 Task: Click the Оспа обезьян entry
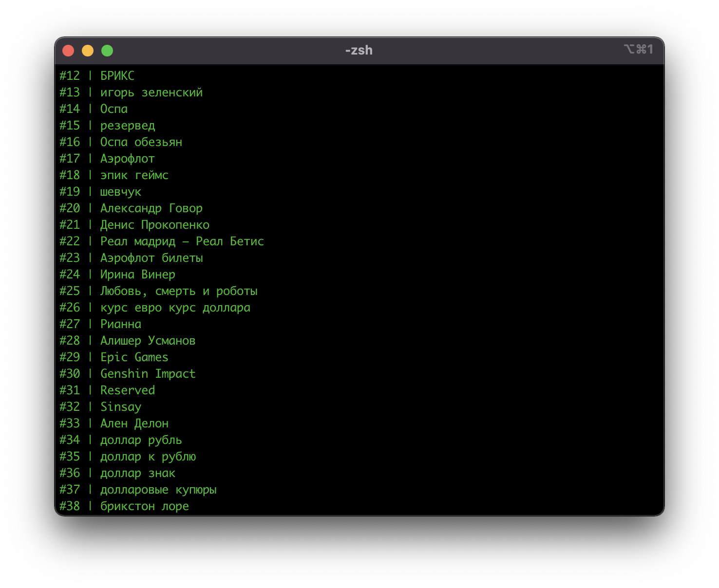(x=141, y=142)
